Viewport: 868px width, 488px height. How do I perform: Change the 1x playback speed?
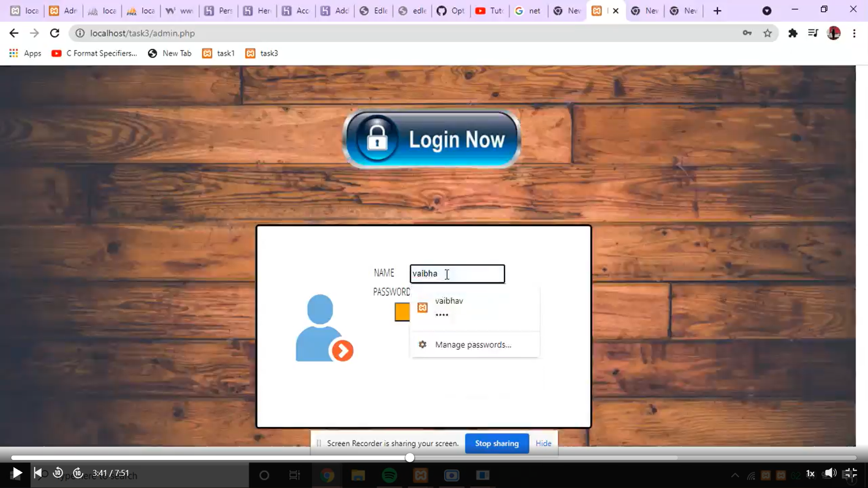(x=810, y=474)
